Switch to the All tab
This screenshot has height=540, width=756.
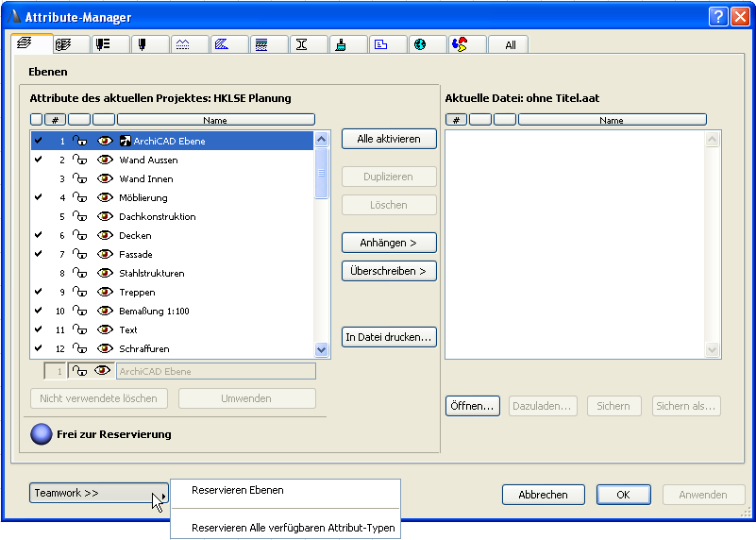[510, 44]
